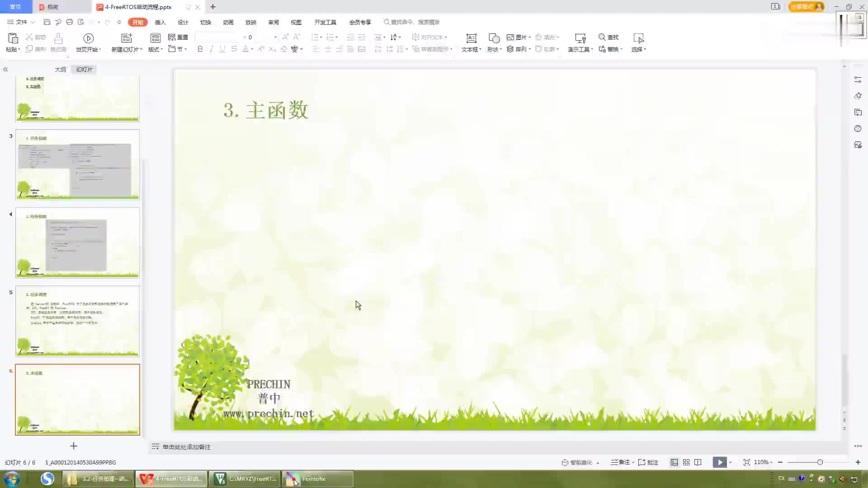The image size is (868, 488).
Task: Click the Subscript icon
Action: tap(272, 49)
